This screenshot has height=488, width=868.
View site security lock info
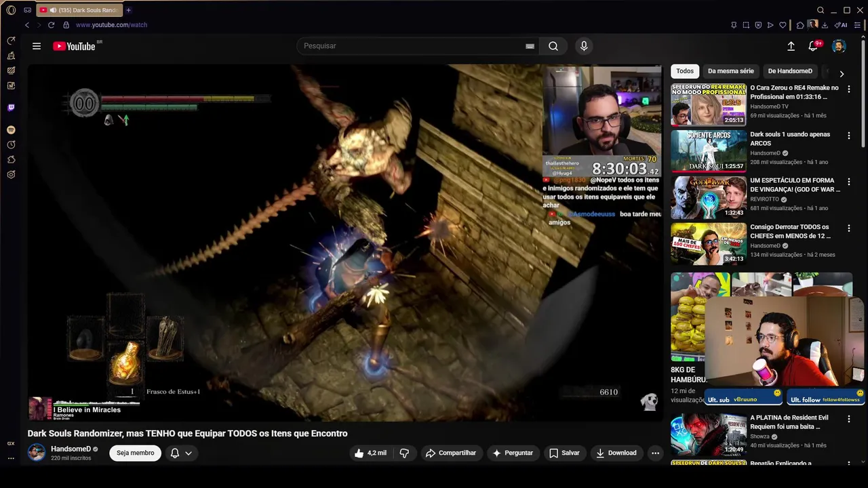[66, 25]
